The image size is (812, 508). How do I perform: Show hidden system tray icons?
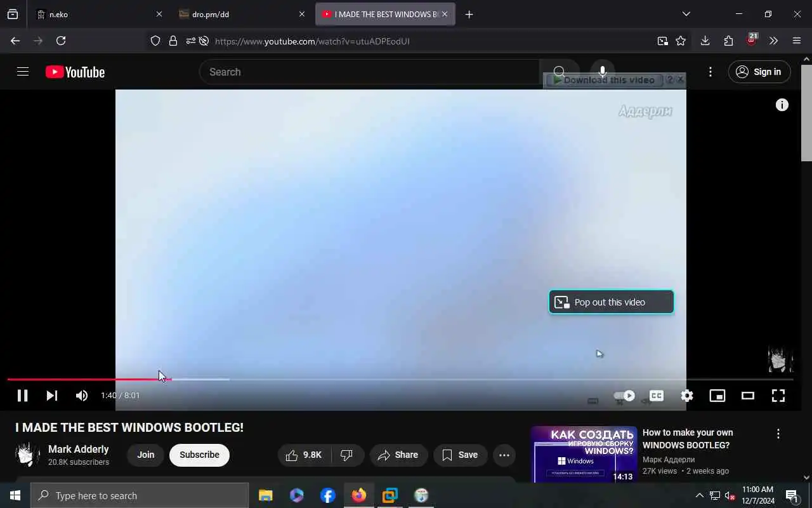[x=700, y=495]
